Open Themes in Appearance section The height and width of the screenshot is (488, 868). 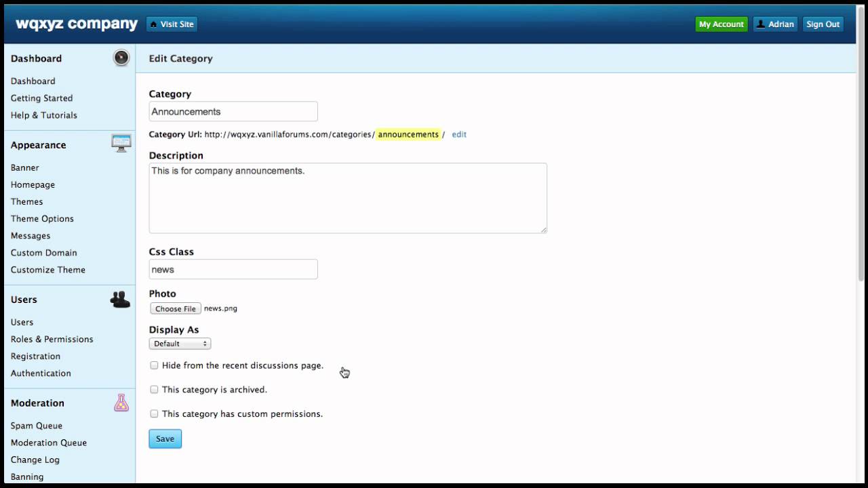[27, 201]
